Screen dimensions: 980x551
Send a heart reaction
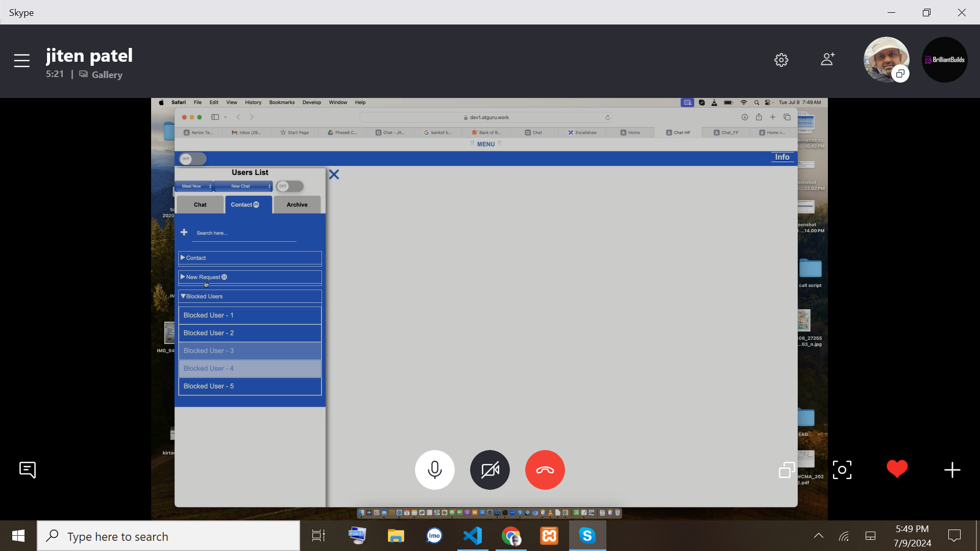pyautogui.click(x=897, y=468)
